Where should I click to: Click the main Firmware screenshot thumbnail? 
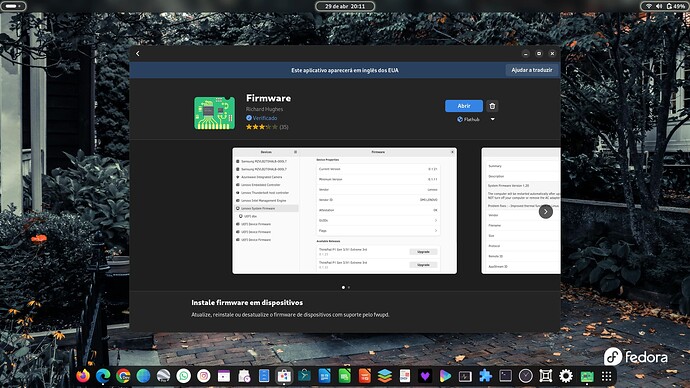[345, 211]
